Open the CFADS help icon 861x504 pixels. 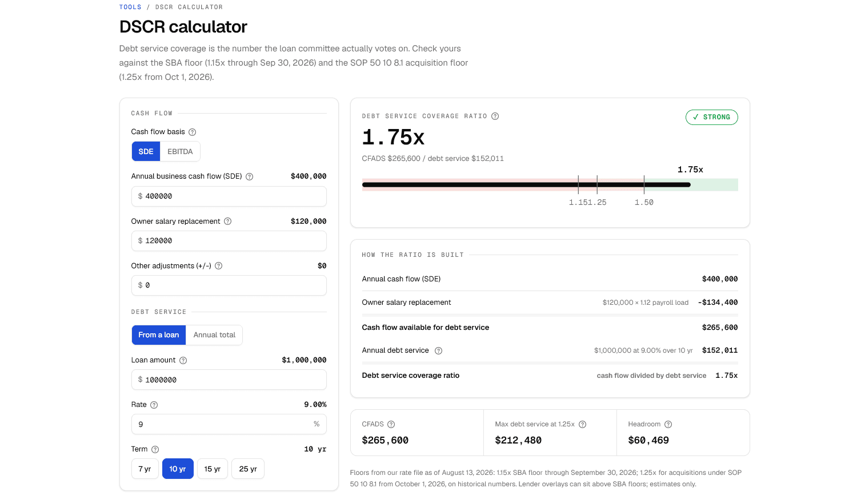(391, 424)
